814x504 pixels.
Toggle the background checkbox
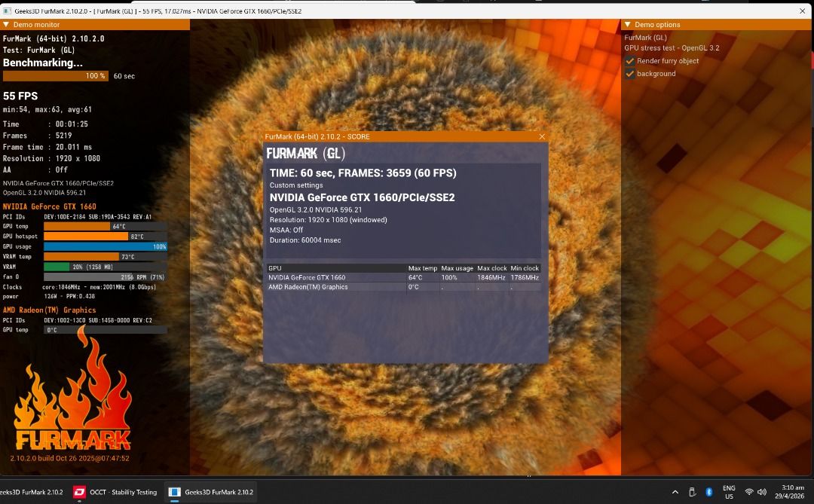[629, 74]
